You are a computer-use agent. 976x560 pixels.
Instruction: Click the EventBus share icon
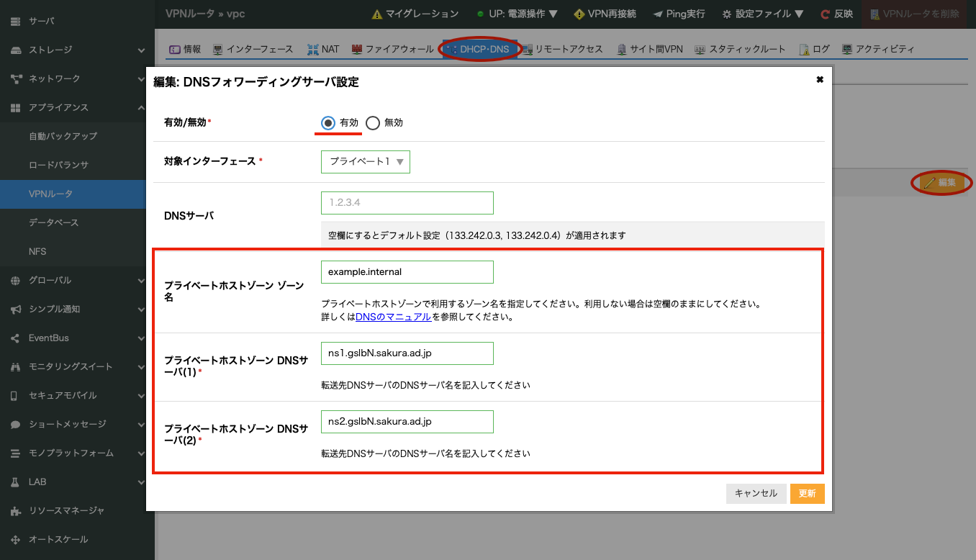[x=16, y=338]
